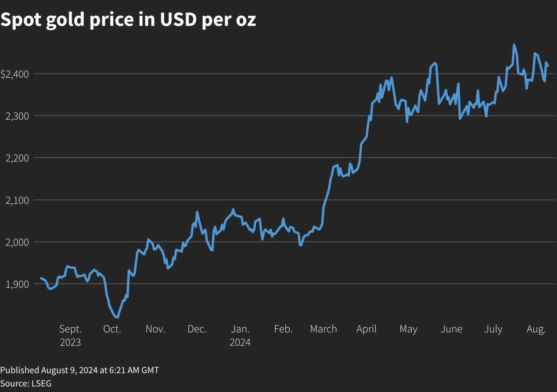Click the 2,300 y-axis label
Screen dimensions: 557x392
(17, 116)
